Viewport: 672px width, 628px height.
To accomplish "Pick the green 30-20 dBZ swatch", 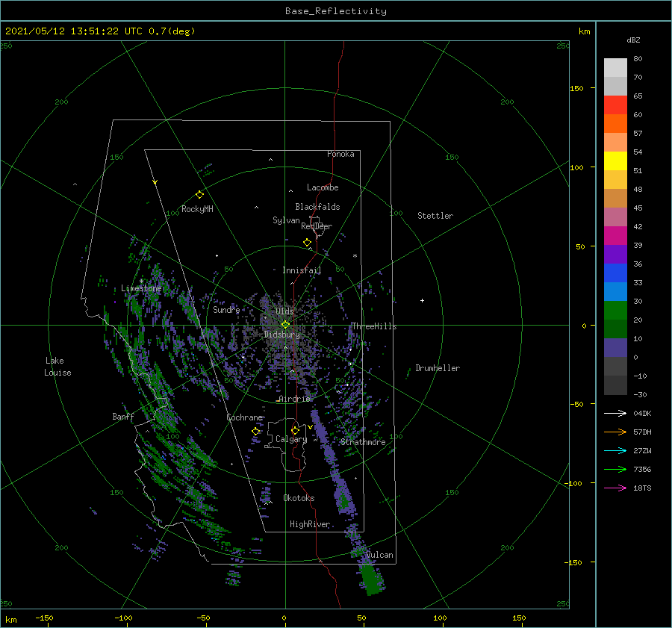I will pos(615,311).
